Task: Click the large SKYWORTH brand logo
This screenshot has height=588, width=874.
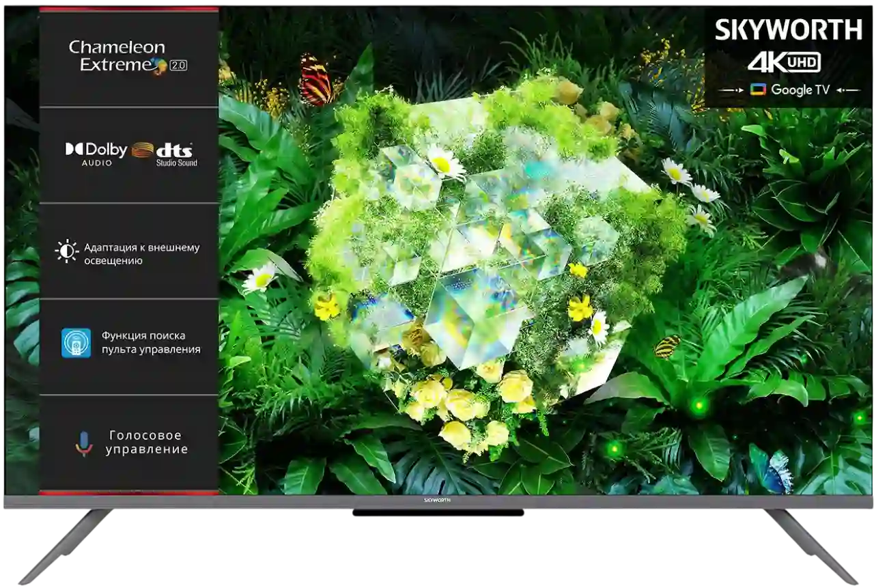Action: tap(788, 30)
